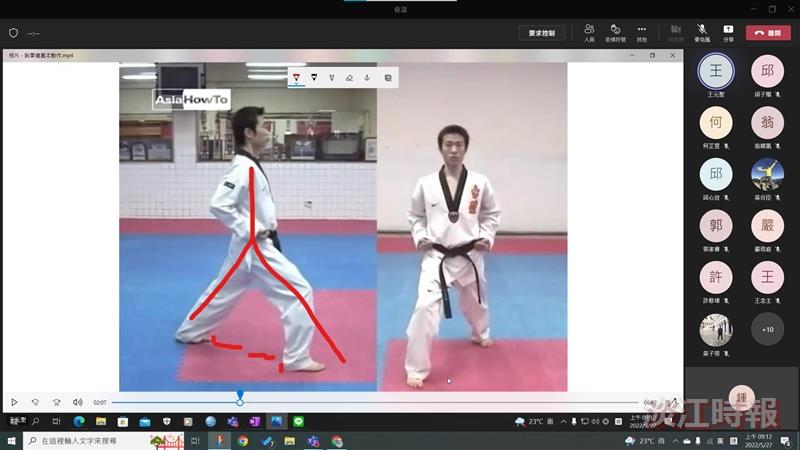Image resolution: width=800 pixels, height=450 pixels.
Task: Open Microsoft Teams on the bottom taskbar
Action: [313, 441]
